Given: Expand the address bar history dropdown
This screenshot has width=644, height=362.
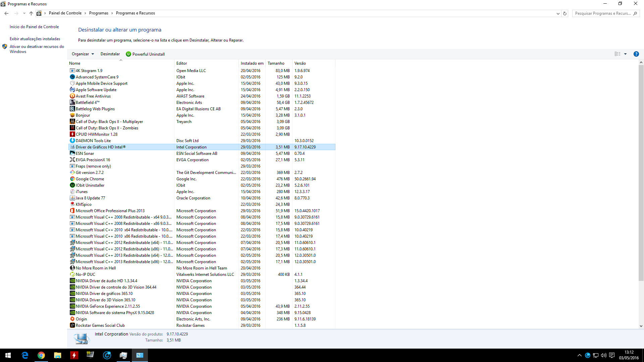Looking at the screenshot, I should tap(558, 13).
